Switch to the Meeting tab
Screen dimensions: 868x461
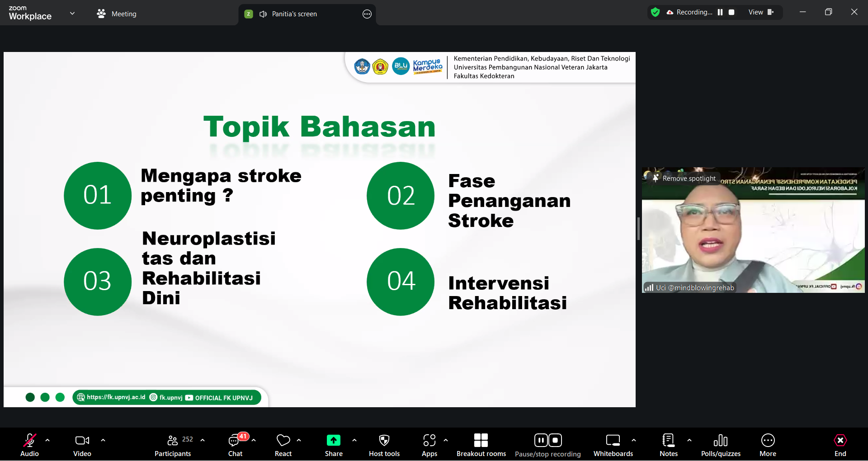[x=117, y=14]
